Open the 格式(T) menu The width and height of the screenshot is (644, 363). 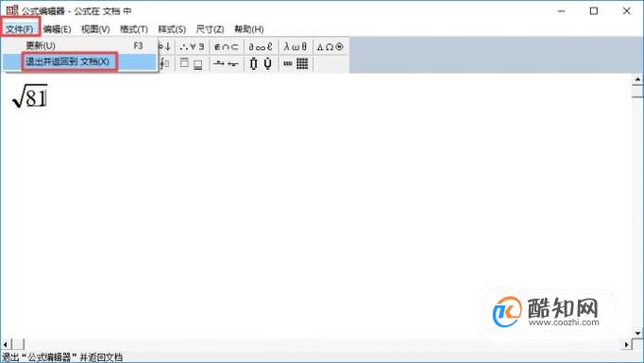[134, 29]
